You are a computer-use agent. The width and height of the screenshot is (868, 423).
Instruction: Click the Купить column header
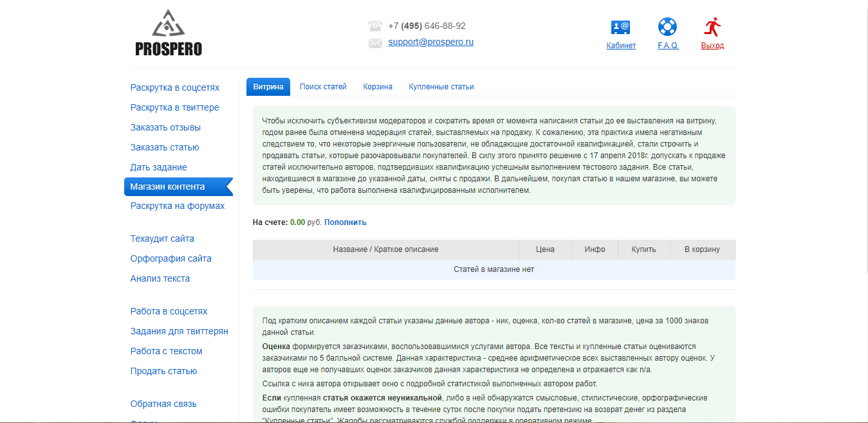point(643,249)
